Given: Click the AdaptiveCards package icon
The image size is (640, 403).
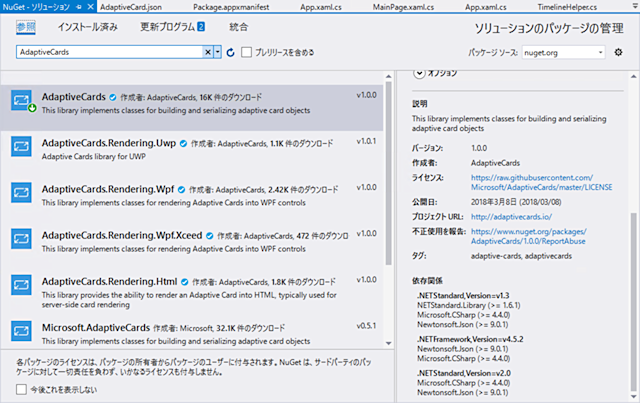Looking at the screenshot, I should (x=21, y=100).
